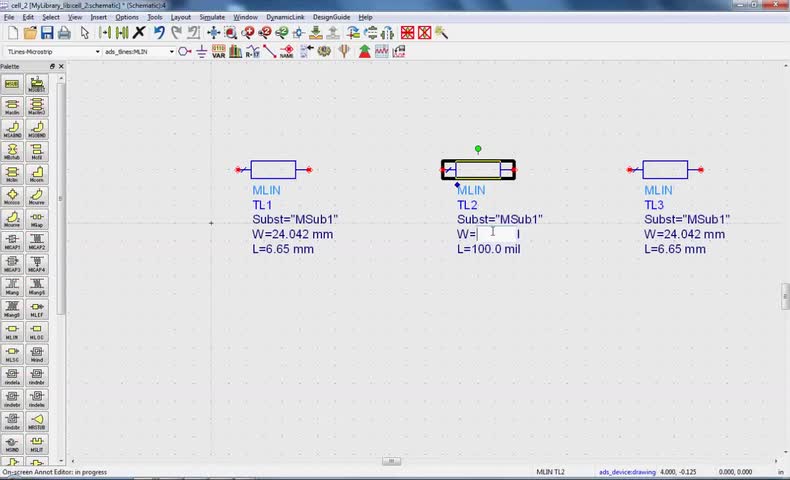Open the Edit menu
790x480 pixels.
point(28,17)
